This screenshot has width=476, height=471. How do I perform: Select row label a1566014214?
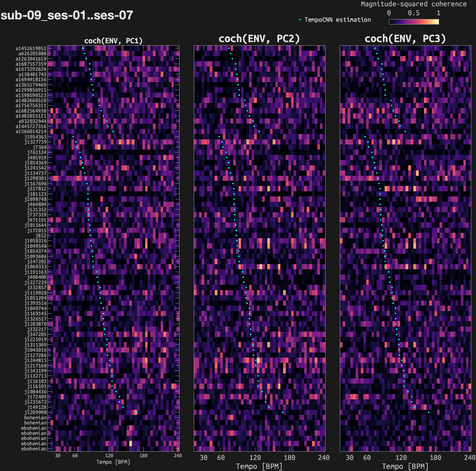[x=31, y=131]
